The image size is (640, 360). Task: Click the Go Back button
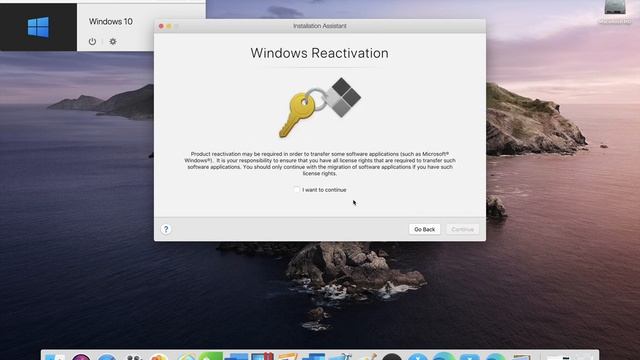point(424,229)
